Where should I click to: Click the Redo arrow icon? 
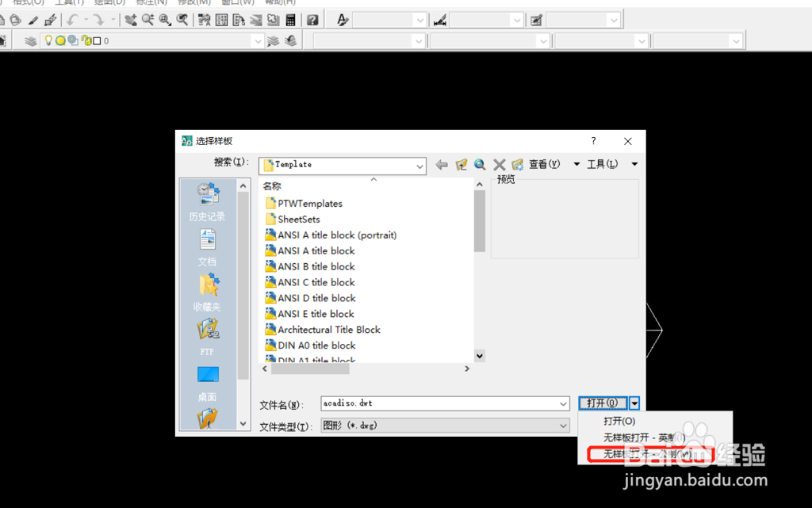click(x=98, y=20)
